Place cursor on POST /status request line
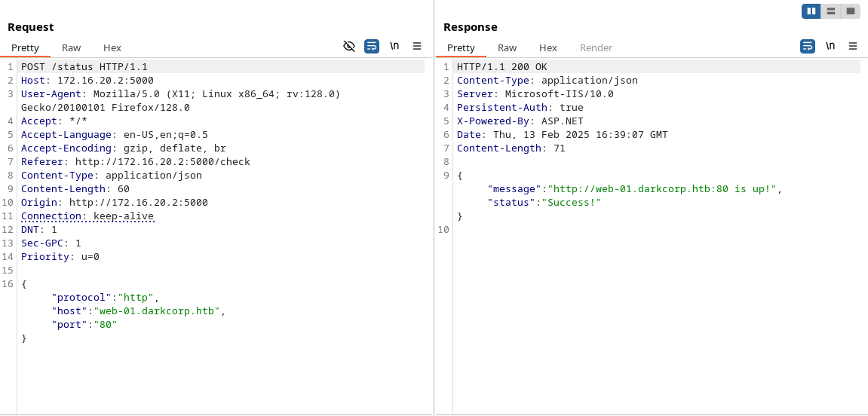 pyautogui.click(x=84, y=67)
